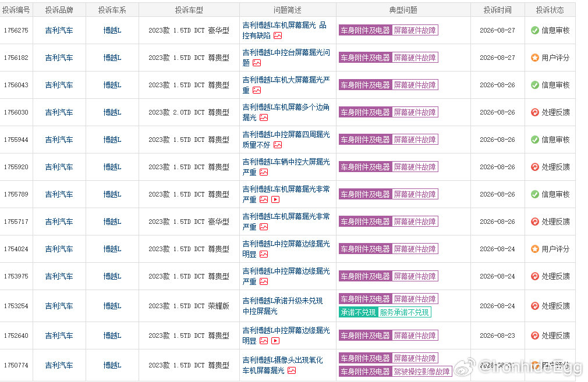The image size is (588, 382).
Task: Click 投诉状态 column header
Action: [550, 10]
